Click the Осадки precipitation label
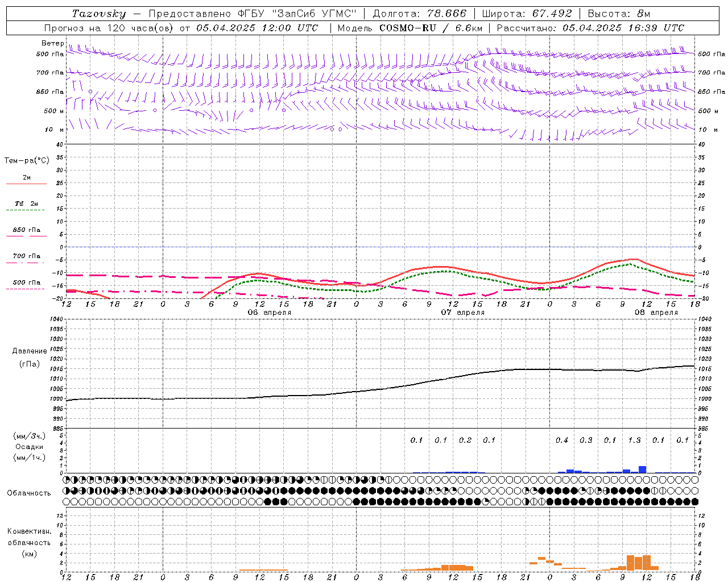The image size is (728, 582). click(30, 447)
